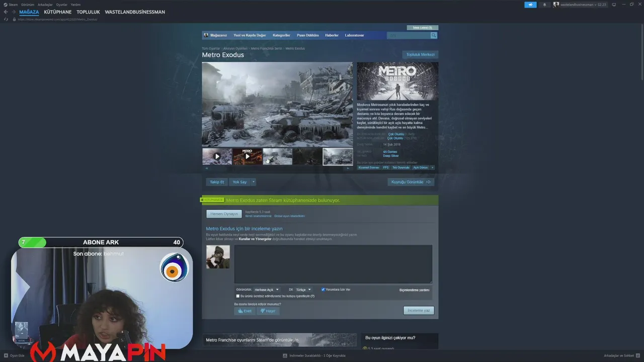The height and width of the screenshot is (362, 644).
Task: Click the Hemen Oynayın button
Action: (224, 214)
